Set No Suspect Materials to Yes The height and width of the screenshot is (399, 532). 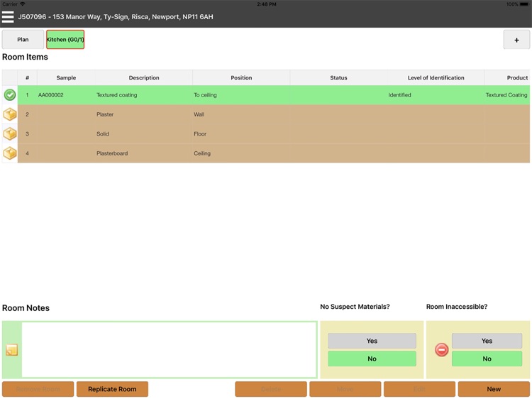point(372,341)
